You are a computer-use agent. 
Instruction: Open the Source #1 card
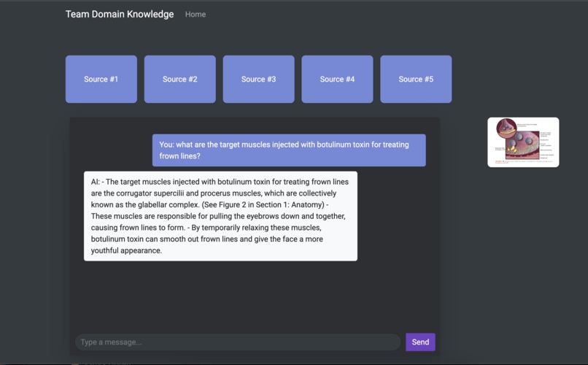(x=101, y=79)
